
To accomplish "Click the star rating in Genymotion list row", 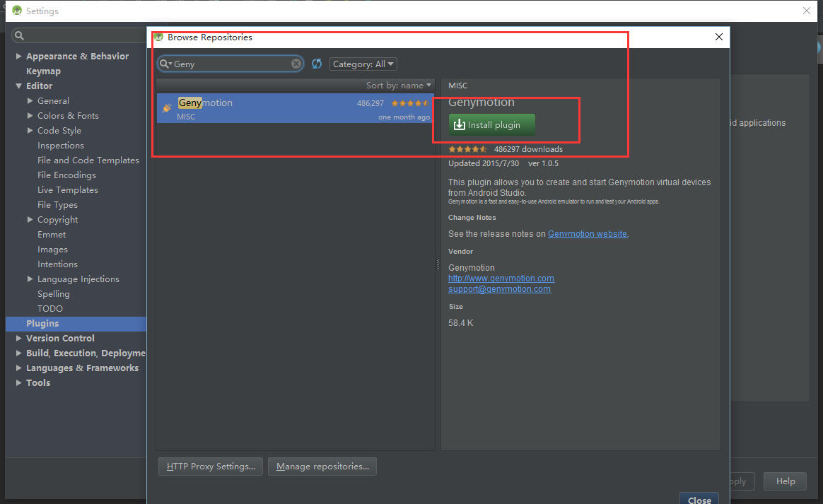I will 411,103.
